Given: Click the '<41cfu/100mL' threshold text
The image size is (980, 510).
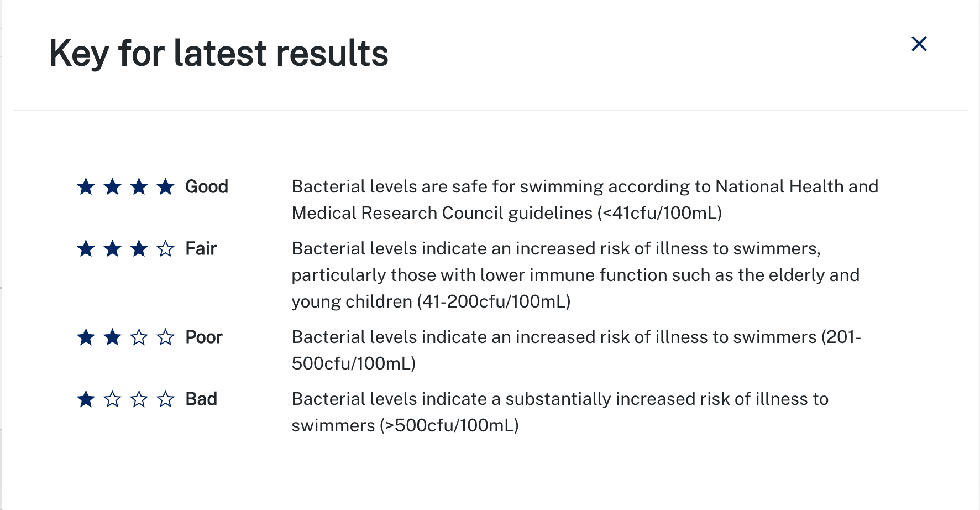Looking at the screenshot, I should click(x=659, y=213).
